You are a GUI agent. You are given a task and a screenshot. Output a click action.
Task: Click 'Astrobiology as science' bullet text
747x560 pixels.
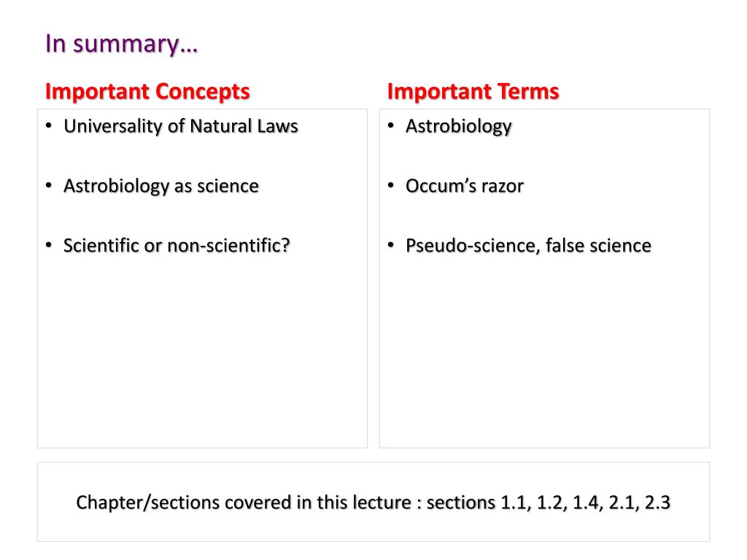click(x=161, y=186)
